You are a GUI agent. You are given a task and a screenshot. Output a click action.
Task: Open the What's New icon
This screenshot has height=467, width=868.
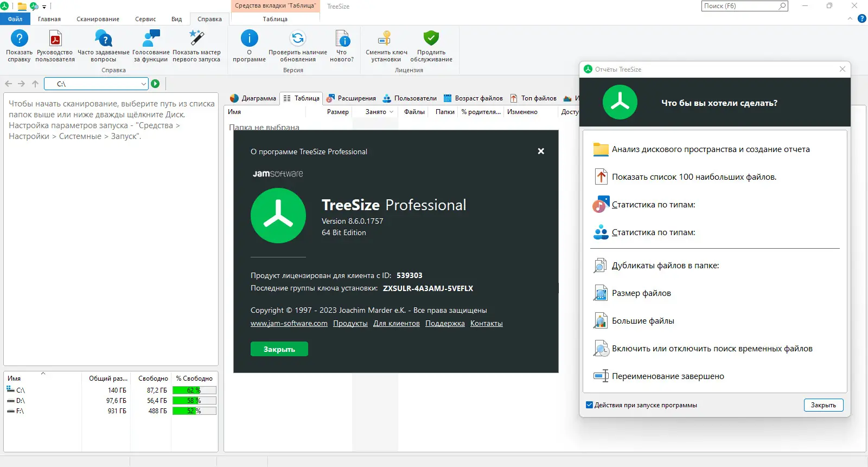(342, 39)
